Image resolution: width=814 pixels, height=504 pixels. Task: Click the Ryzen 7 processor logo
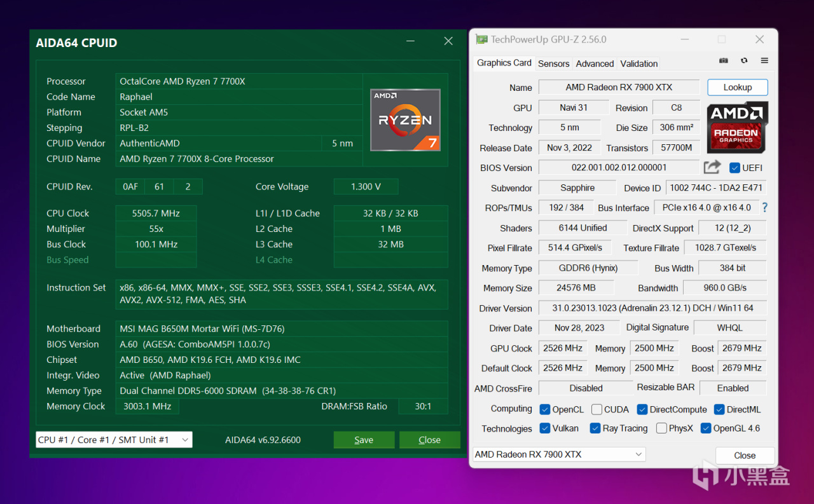coord(405,119)
